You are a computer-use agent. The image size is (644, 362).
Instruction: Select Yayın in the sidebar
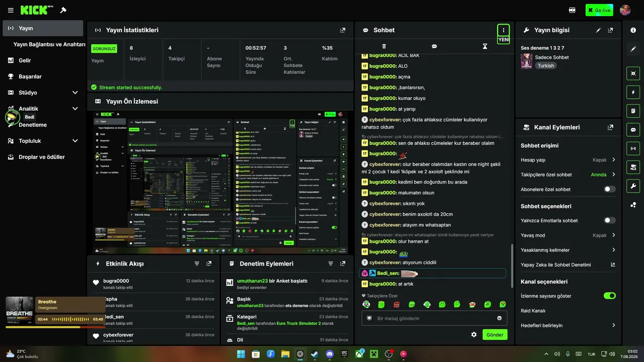tap(43, 28)
